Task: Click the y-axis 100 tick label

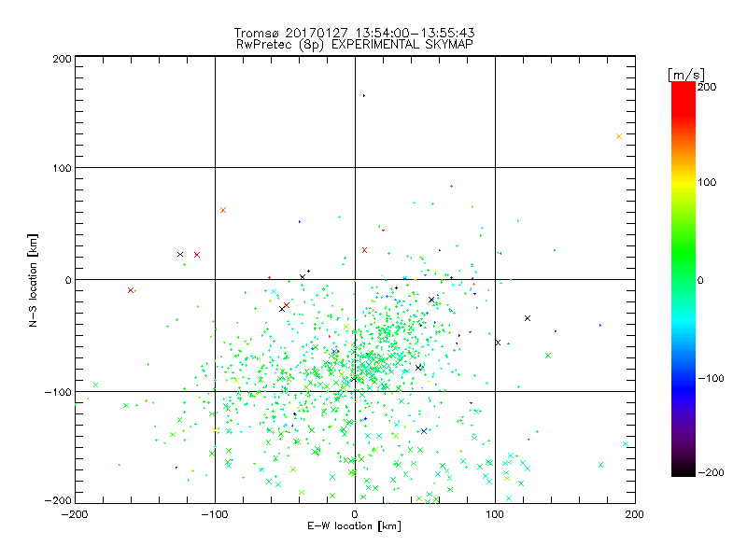Action: point(62,168)
